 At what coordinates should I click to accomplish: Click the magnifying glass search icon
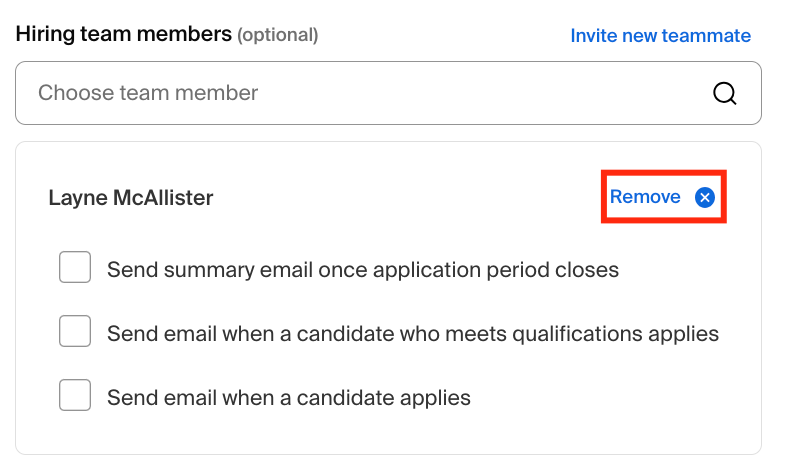click(x=724, y=94)
